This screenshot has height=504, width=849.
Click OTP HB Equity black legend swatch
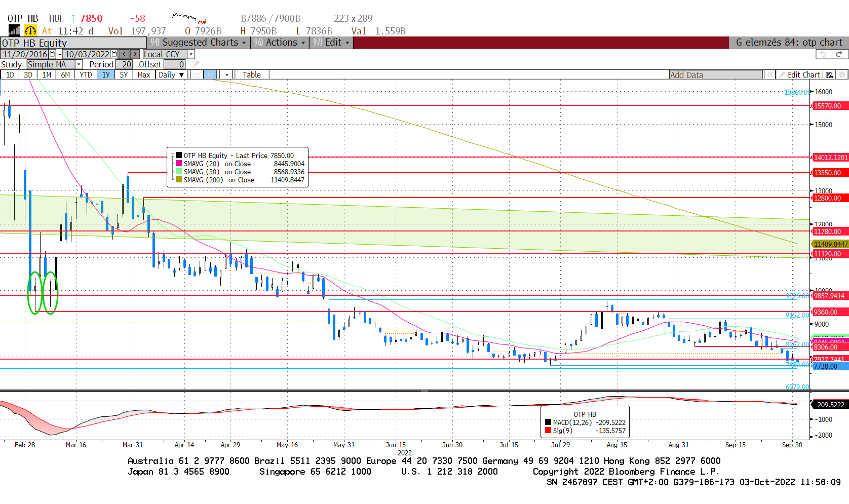[179, 156]
